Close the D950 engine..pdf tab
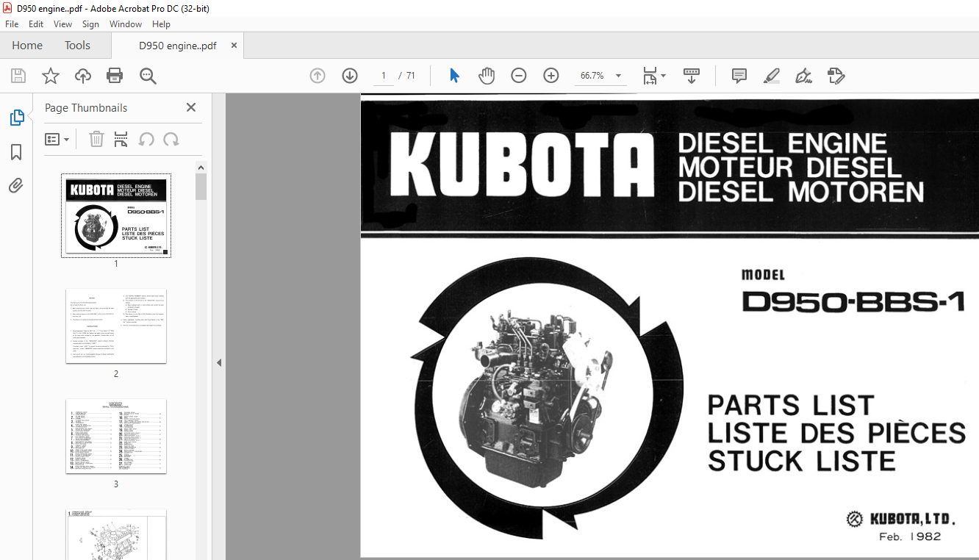This screenshot has height=560, width=979. (x=234, y=46)
